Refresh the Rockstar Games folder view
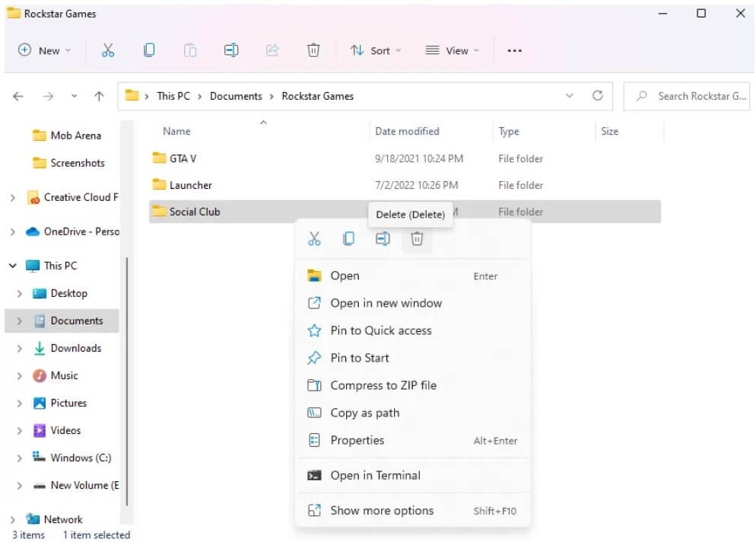Image resolution: width=756 pixels, height=542 pixels. point(598,96)
